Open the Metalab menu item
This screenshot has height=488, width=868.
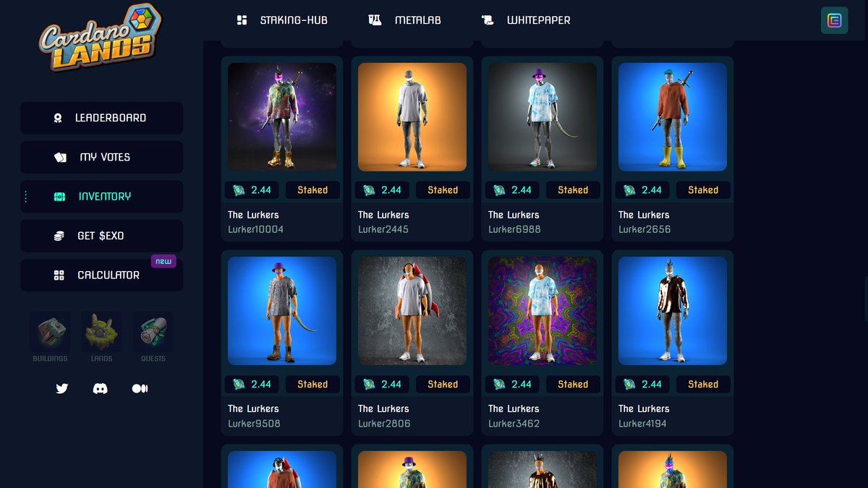pyautogui.click(x=404, y=20)
